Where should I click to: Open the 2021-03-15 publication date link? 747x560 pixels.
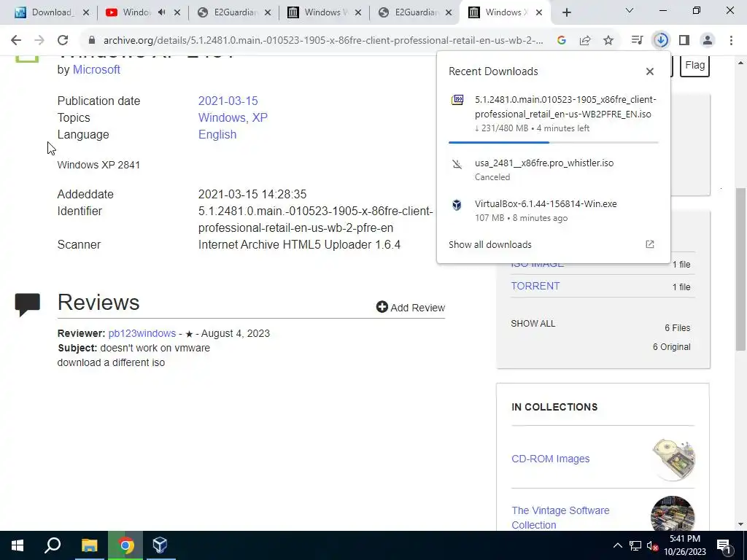(x=228, y=101)
